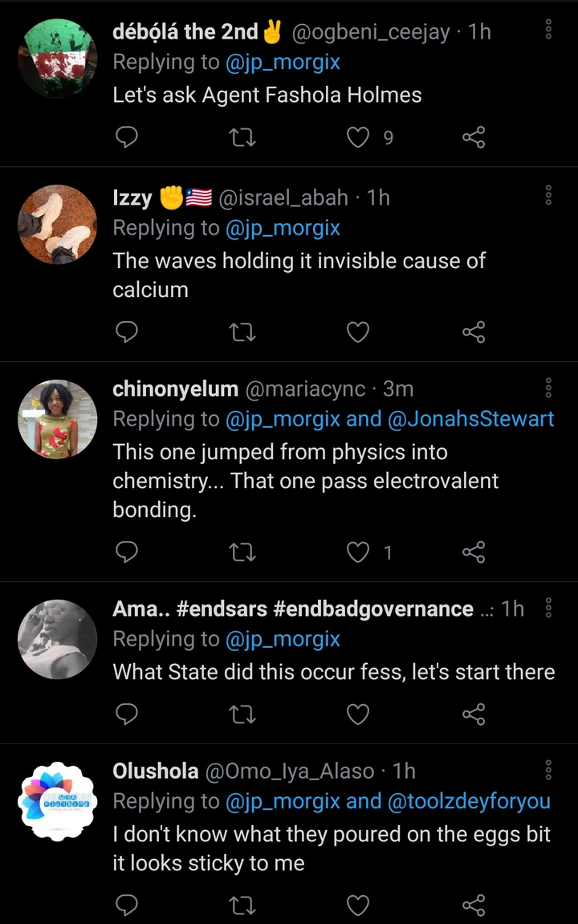The image size is (578, 924).
Task: Share the Agent Fashola Holmes tweet
Action: [474, 138]
